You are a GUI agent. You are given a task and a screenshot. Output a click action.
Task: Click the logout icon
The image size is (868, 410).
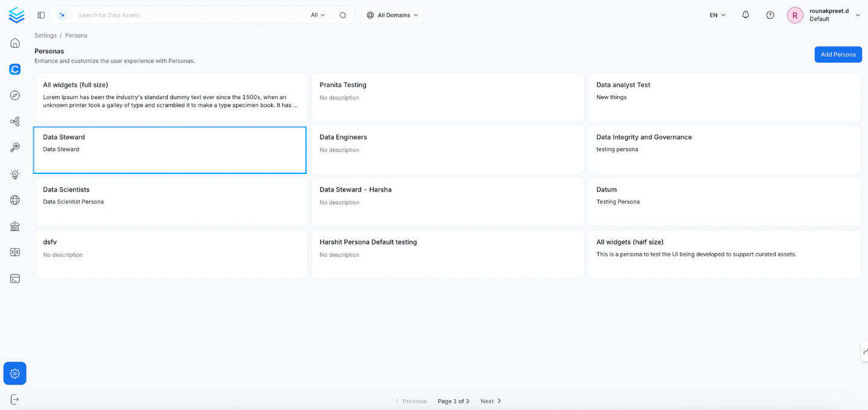pyautogui.click(x=15, y=399)
